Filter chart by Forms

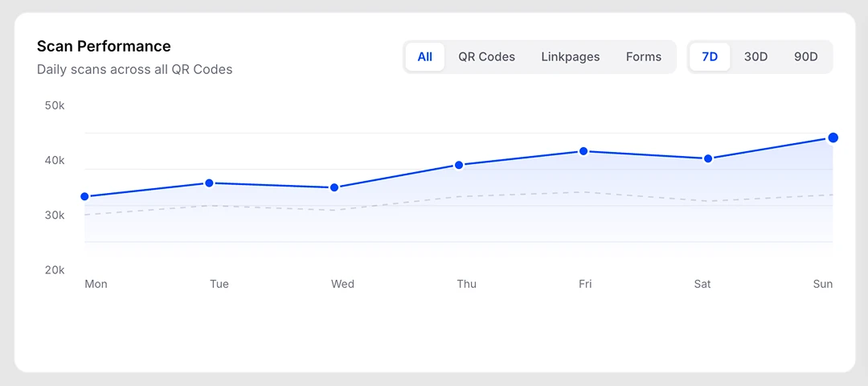point(644,57)
